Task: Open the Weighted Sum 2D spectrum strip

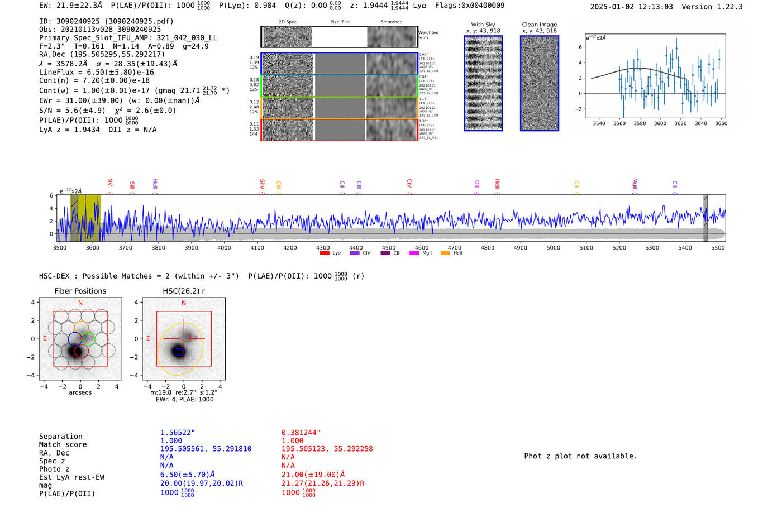Action: (339, 37)
